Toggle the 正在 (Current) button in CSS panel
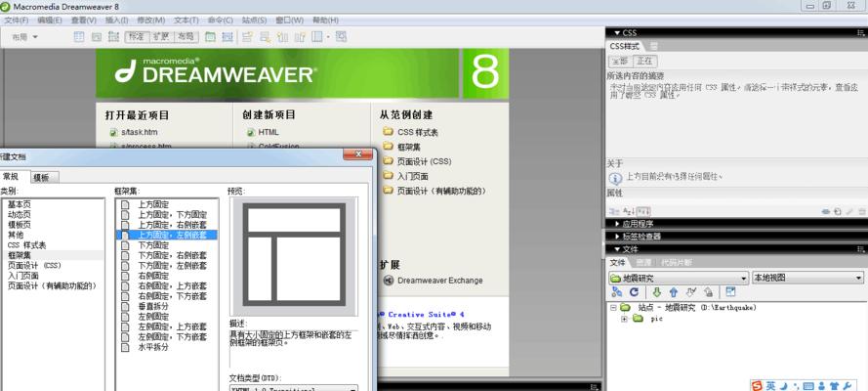 point(644,61)
